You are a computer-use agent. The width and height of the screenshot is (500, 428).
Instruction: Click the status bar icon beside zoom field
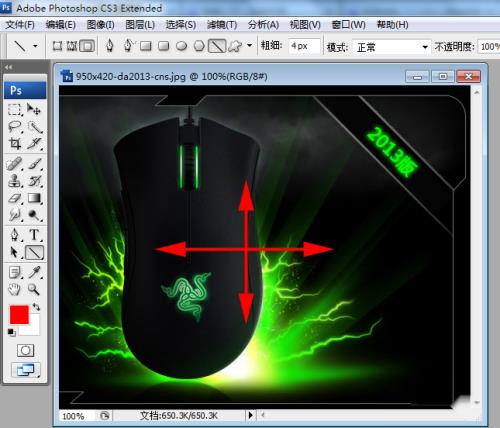pos(104,415)
